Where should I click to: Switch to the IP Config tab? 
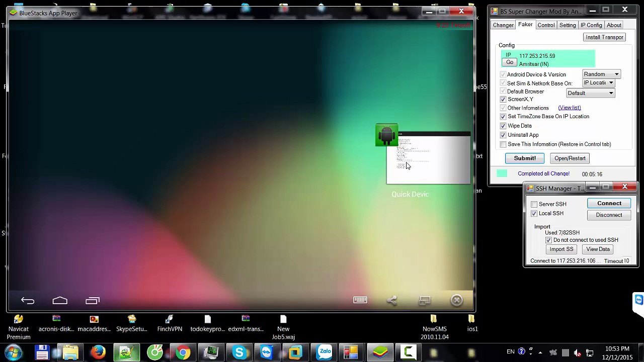(x=591, y=25)
